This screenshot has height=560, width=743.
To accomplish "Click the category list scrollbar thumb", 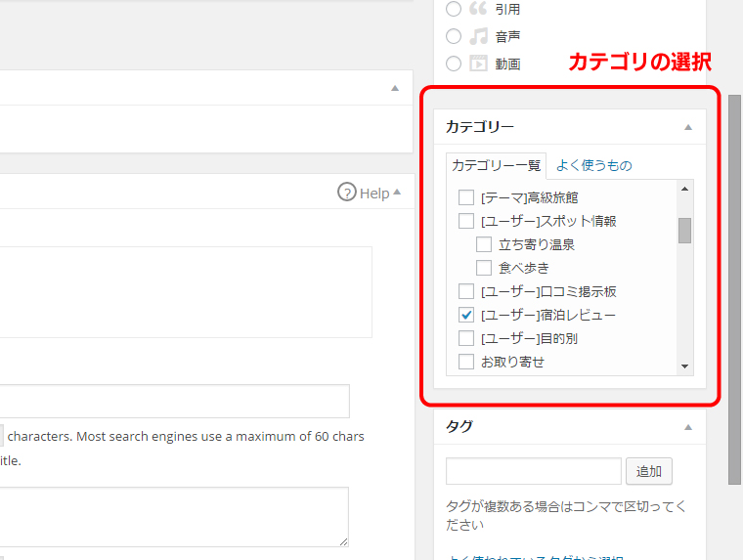I will coord(685,230).
